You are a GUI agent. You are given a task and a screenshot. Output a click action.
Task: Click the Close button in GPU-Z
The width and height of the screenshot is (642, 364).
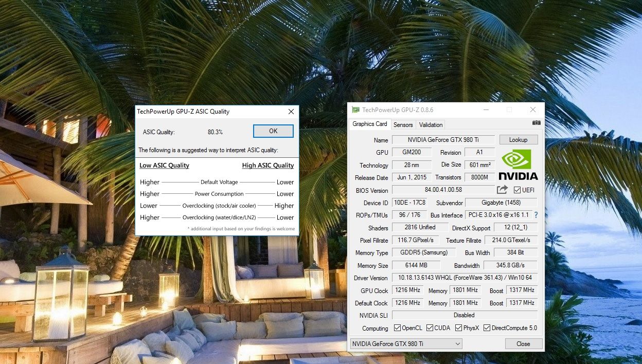523,343
